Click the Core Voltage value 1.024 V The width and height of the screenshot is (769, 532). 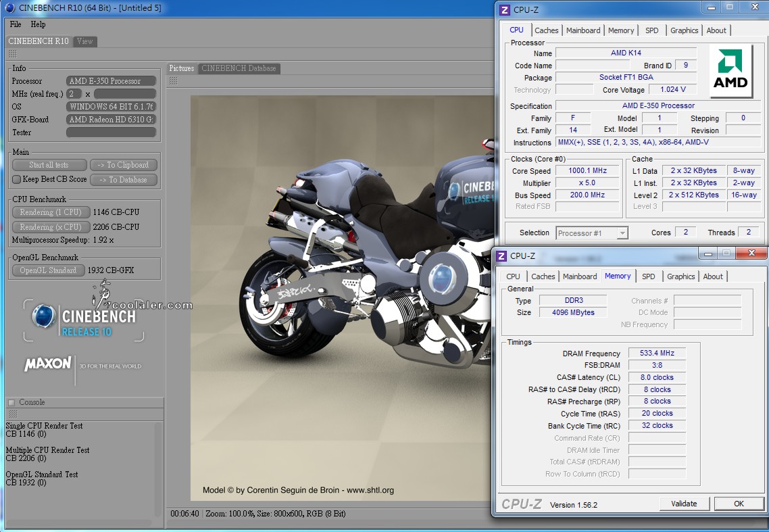pyautogui.click(x=673, y=89)
